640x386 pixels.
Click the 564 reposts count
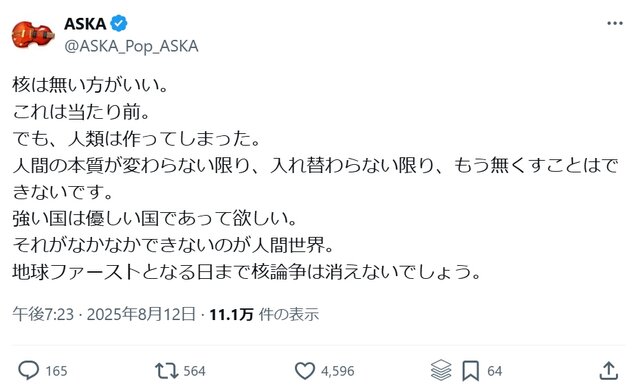point(194,371)
